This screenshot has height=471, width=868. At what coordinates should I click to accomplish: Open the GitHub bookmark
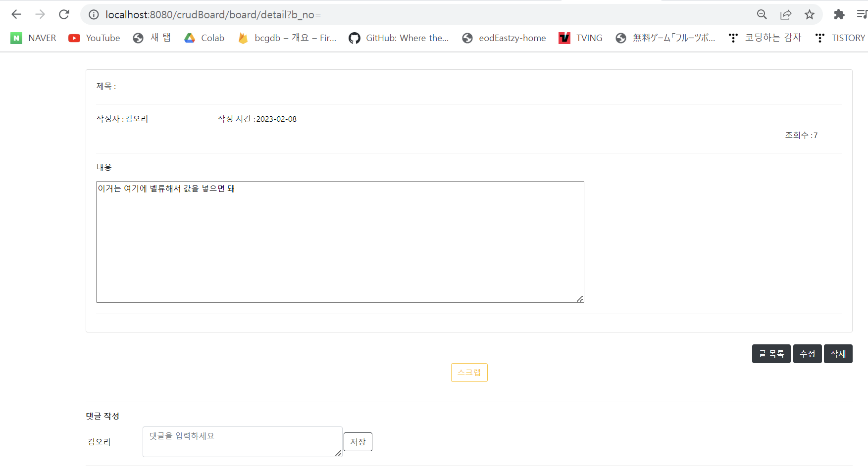click(399, 38)
